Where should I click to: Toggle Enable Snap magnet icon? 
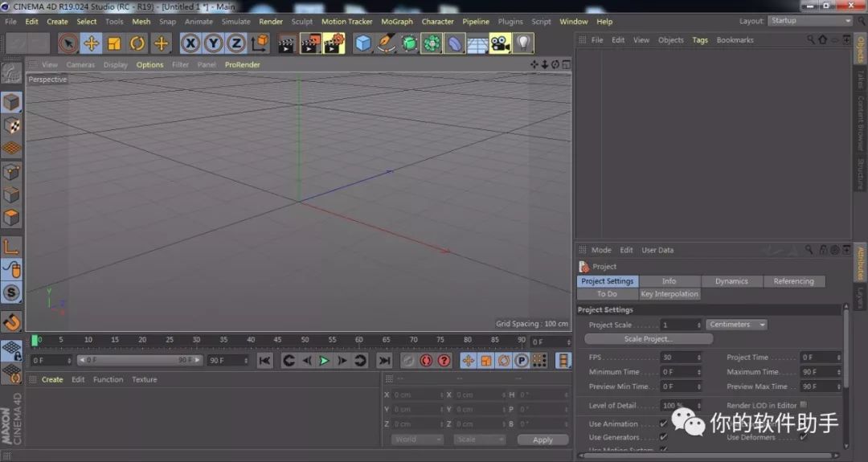11,321
